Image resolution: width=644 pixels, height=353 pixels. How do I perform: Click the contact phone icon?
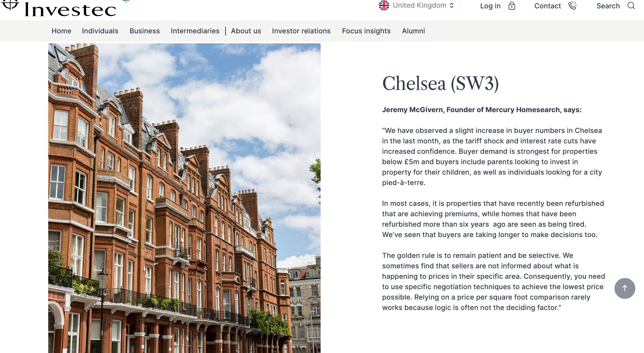[x=573, y=6]
